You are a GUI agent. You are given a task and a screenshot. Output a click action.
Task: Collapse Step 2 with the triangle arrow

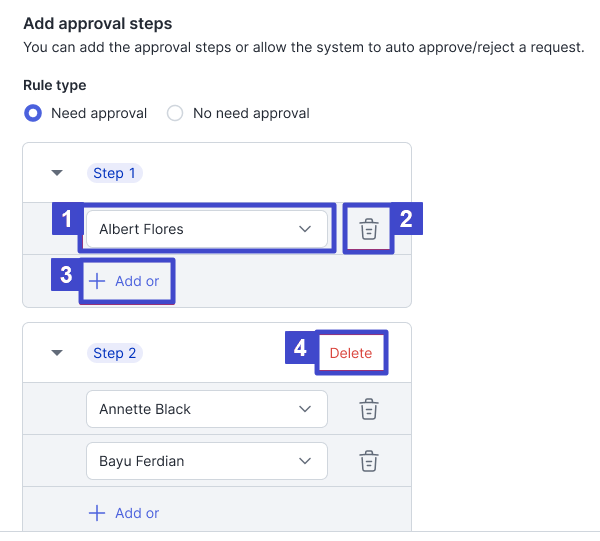click(57, 353)
